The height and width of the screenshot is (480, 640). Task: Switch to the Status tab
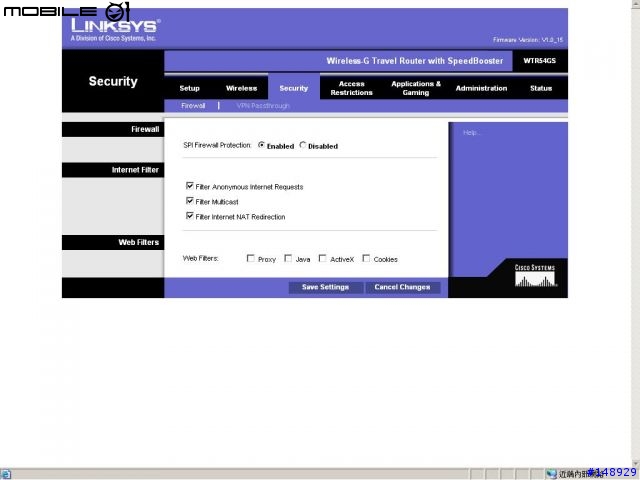tap(541, 88)
